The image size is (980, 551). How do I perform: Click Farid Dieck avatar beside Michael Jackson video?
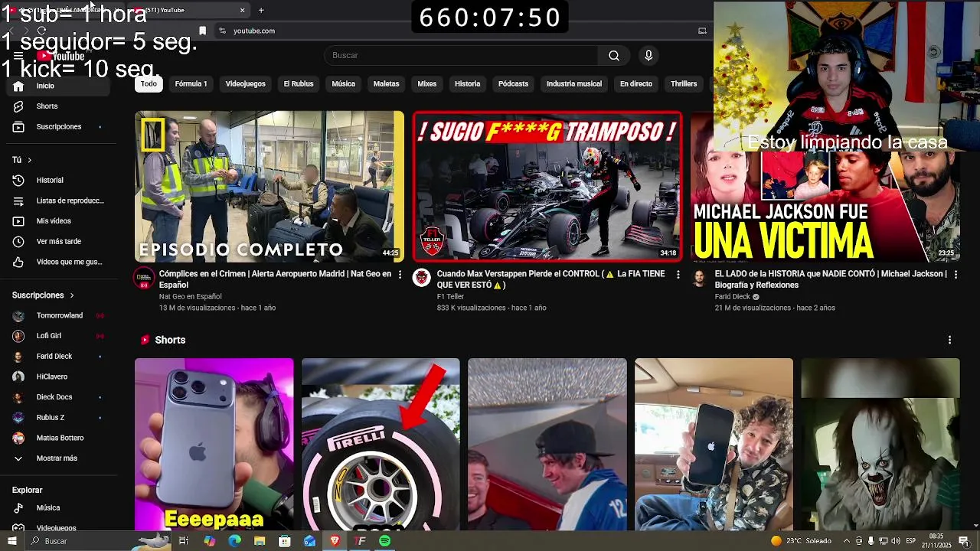point(699,278)
